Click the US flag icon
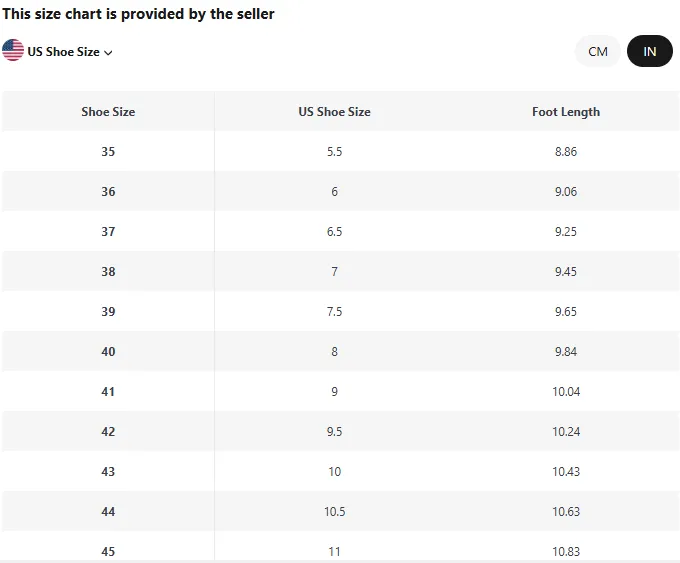The width and height of the screenshot is (680, 563). pyautogui.click(x=13, y=50)
